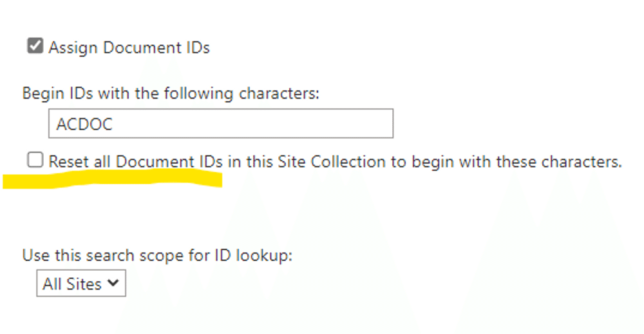
Task: Click the 'All Sites' text in dropdown
Action: (x=72, y=284)
